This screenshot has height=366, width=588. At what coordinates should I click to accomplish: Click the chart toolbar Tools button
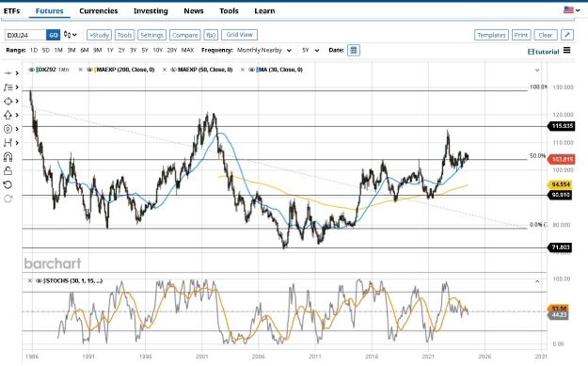tap(124, 35)
